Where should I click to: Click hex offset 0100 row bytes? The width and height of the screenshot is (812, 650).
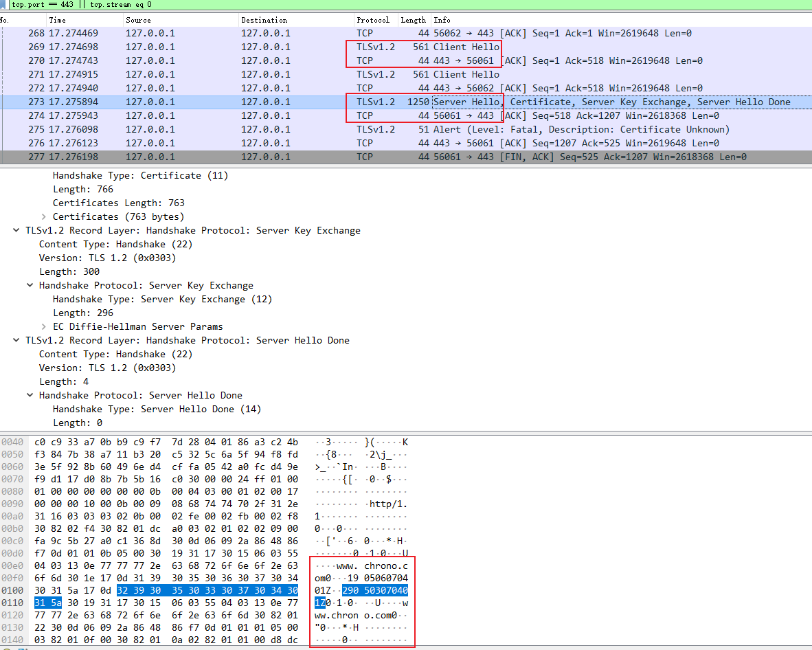(x=166, y=590)
